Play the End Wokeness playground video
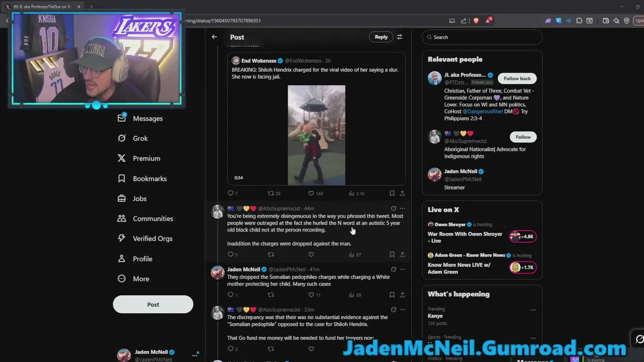Viewport: 644px width, 362px height. (x=316, y=135)
